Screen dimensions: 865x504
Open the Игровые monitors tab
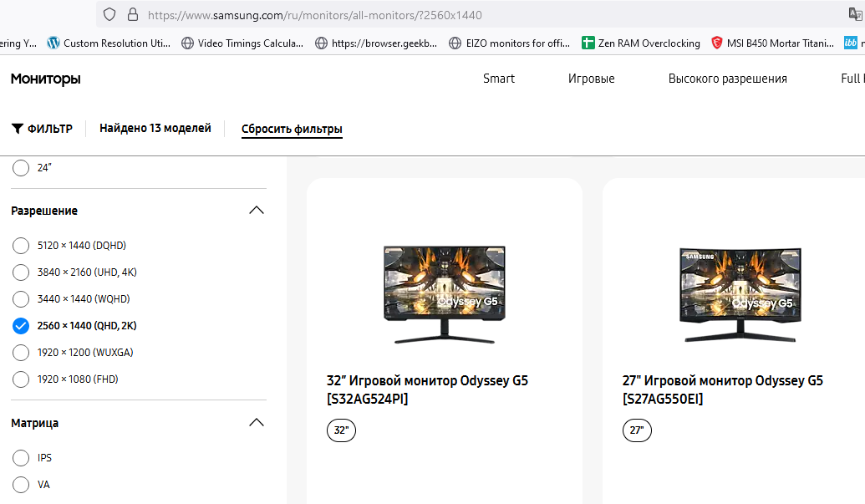pyautogui.click(x=592, y=79)
